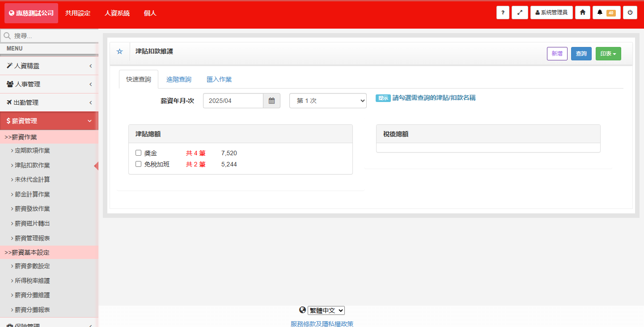644x327 pixels.
Task: Switch to the 進階查詢 tab
Action: pyautogui.click(x=179, y=80)
